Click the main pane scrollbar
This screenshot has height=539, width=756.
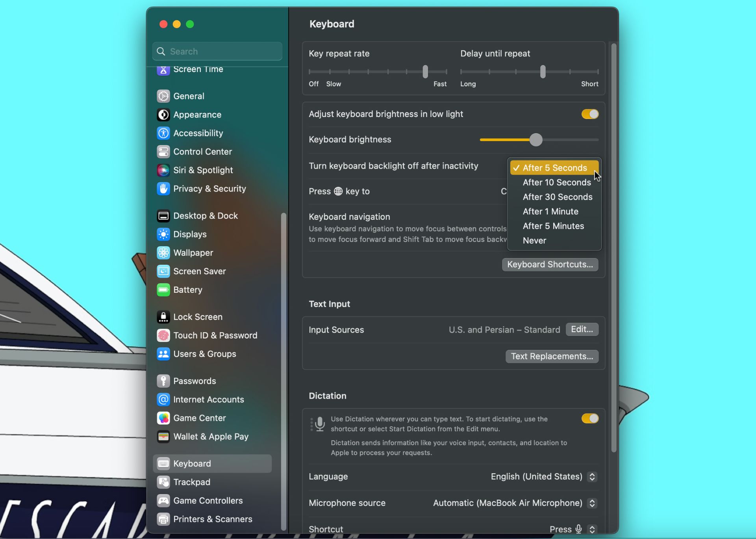[613, 248]
